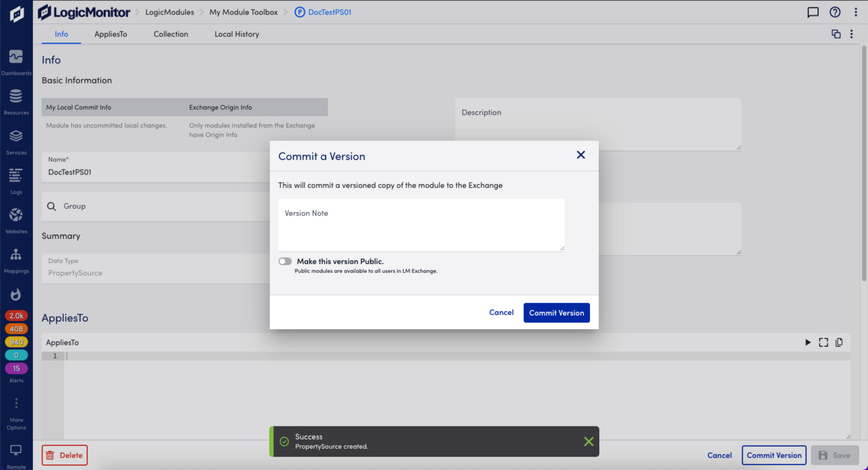Image resolution: width=868 pixels, height=470 pixels.
Task: Open the overflow menu near the tabs
Action: [851, 34]
